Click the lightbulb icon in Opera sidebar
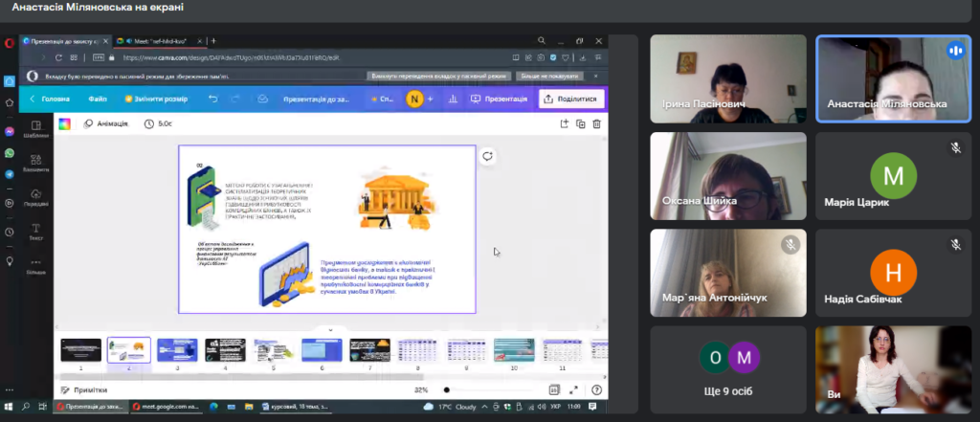This screenshot has height=422, width=980. click(x=10, y=261)
